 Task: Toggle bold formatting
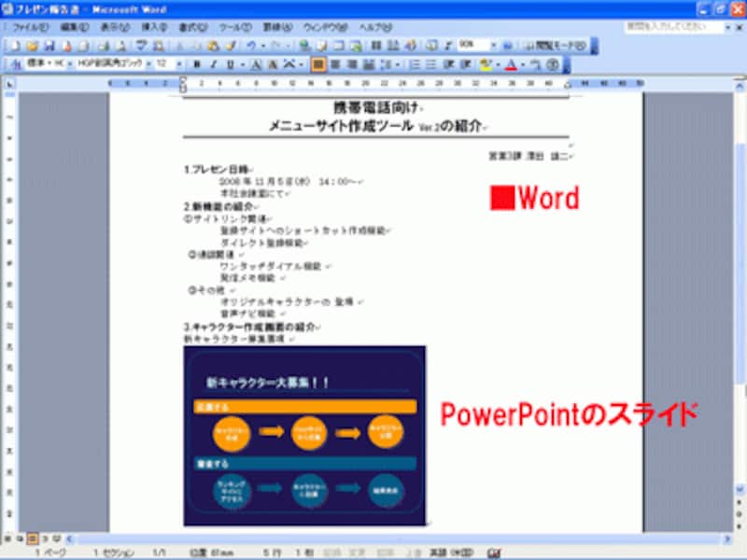[196, 64]
